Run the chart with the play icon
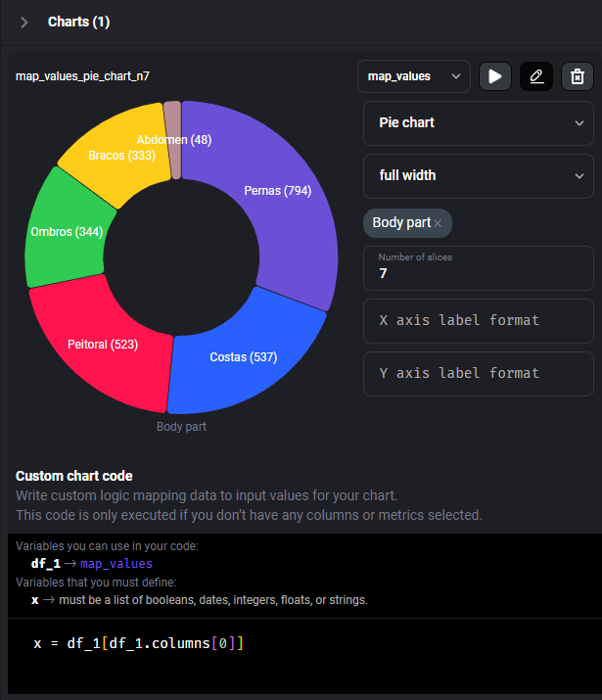Image resolution: width=602 pixels, height=700 pixels. pyautogui.click(x=495, y=76)
